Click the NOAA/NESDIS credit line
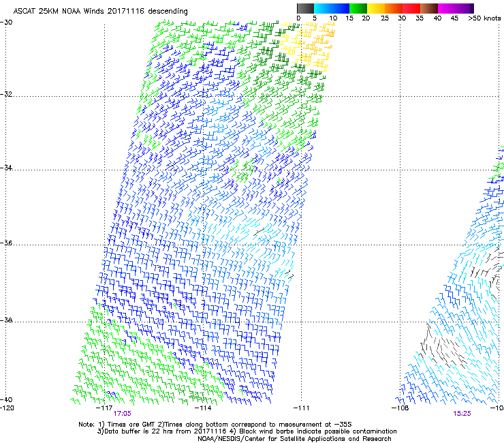 [294, 439]
